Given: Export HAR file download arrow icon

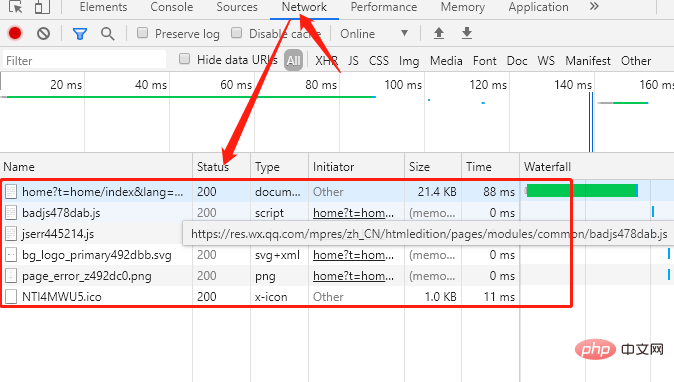Looking at the screenshot, I should pyautogui.click(x=467, y=33).
